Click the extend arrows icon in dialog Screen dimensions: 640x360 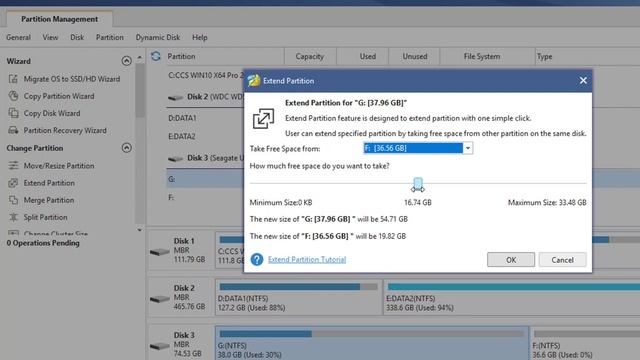coord(263,118)
